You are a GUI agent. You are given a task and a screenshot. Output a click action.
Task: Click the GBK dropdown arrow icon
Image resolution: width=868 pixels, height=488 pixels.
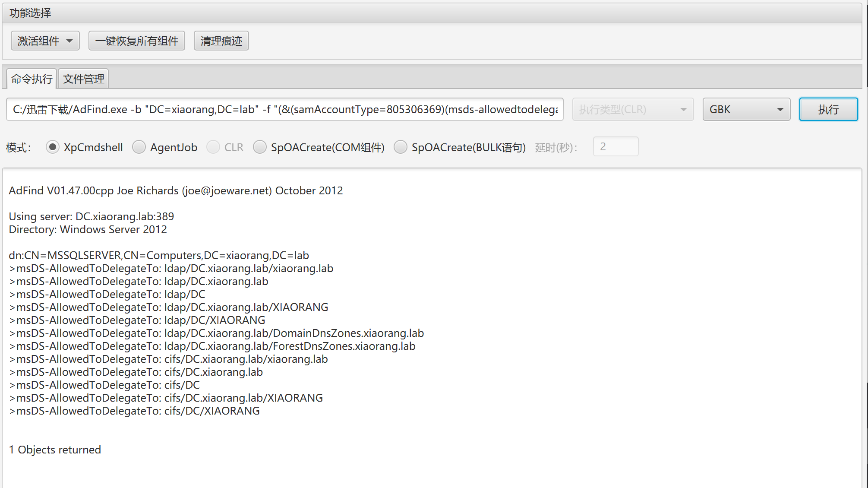780,110
